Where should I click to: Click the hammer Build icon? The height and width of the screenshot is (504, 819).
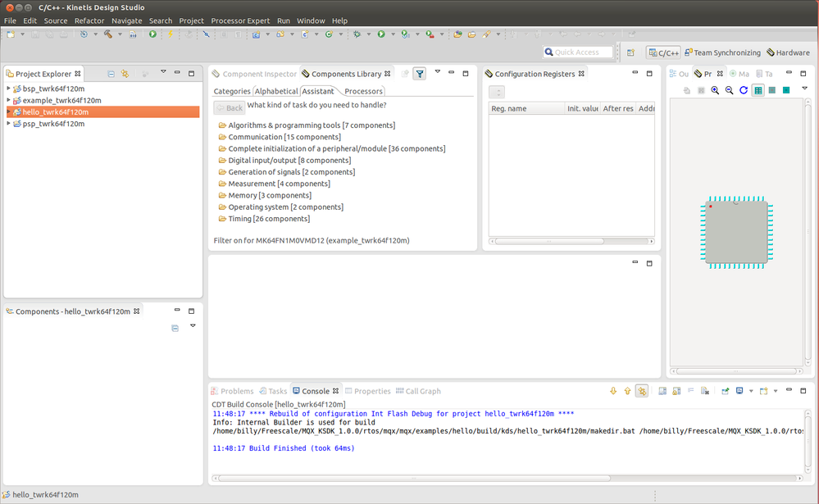[108, 34]
